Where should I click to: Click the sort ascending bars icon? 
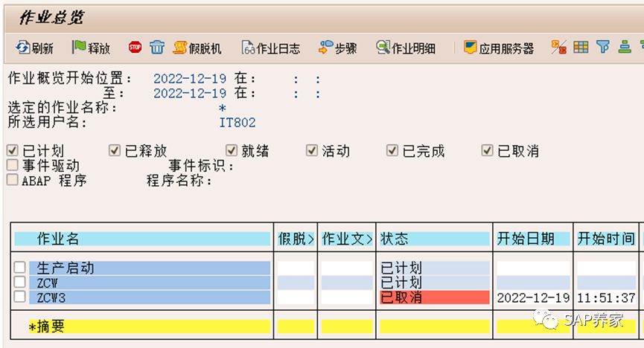click(625, 47)
